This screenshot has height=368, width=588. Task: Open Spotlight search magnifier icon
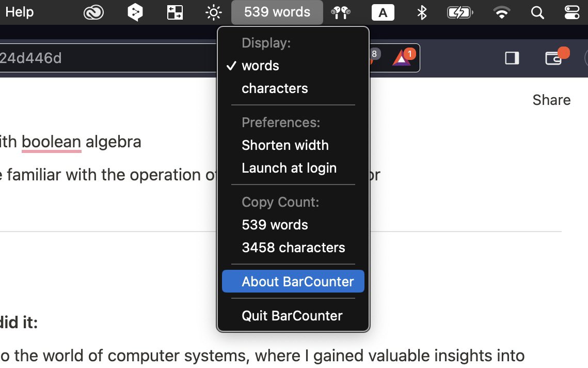click(537, 13)
